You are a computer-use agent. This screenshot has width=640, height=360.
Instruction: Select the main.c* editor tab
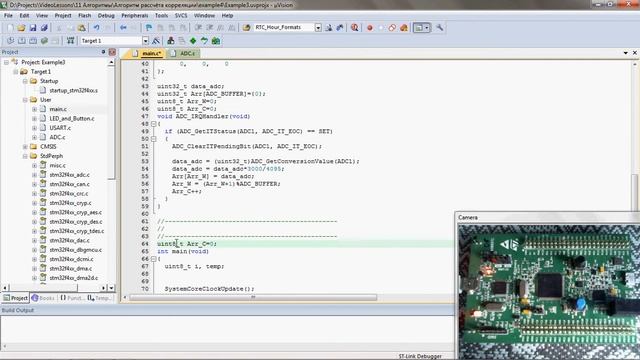147,53
